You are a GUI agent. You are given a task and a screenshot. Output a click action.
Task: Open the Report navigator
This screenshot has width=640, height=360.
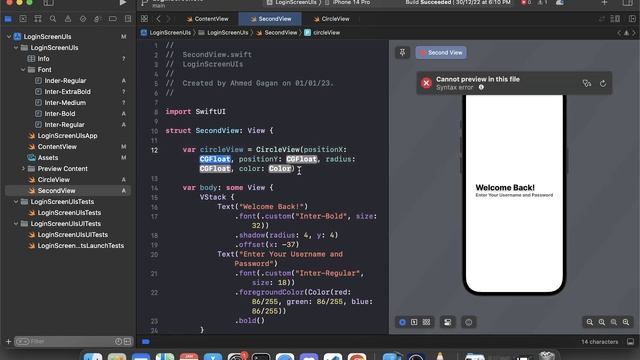[128, 19]
